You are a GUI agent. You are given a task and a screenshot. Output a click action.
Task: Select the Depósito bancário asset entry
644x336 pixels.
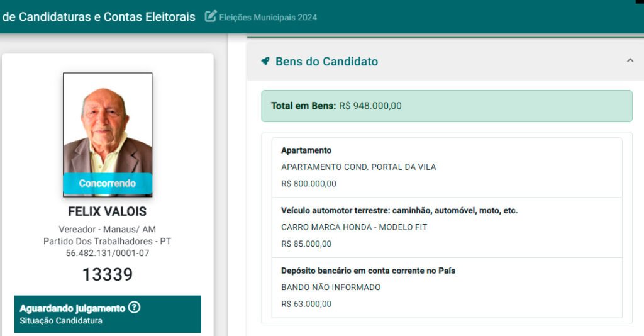click(x=447, y=288)
